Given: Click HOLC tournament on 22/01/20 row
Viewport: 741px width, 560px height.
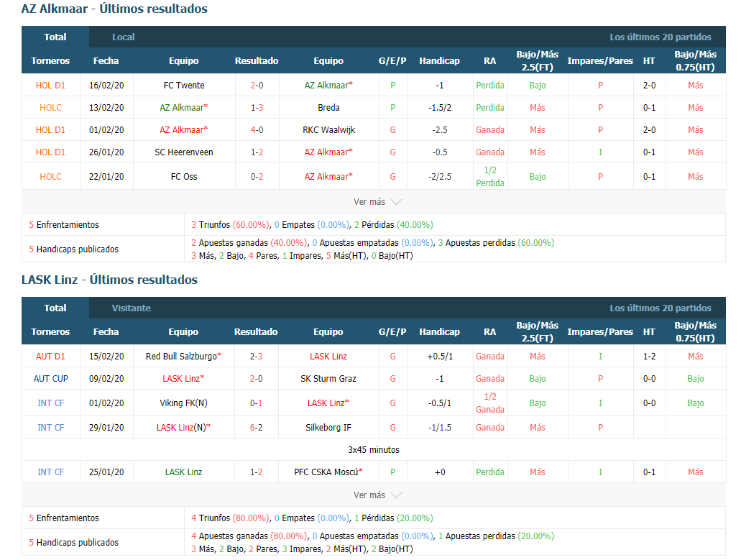Looking at the screenshot, I should click(x=50, y=176).
